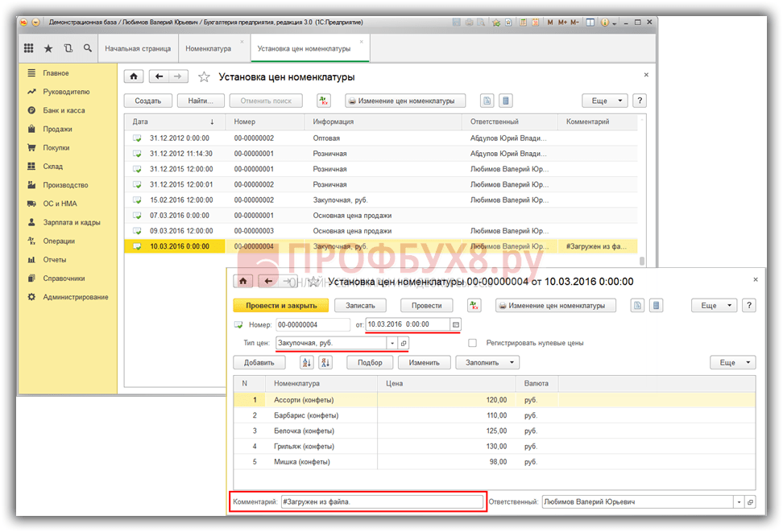This screenshot has height=532, width=783.
Task: Click the calendar icon beside document date
Action: (455, 324)
